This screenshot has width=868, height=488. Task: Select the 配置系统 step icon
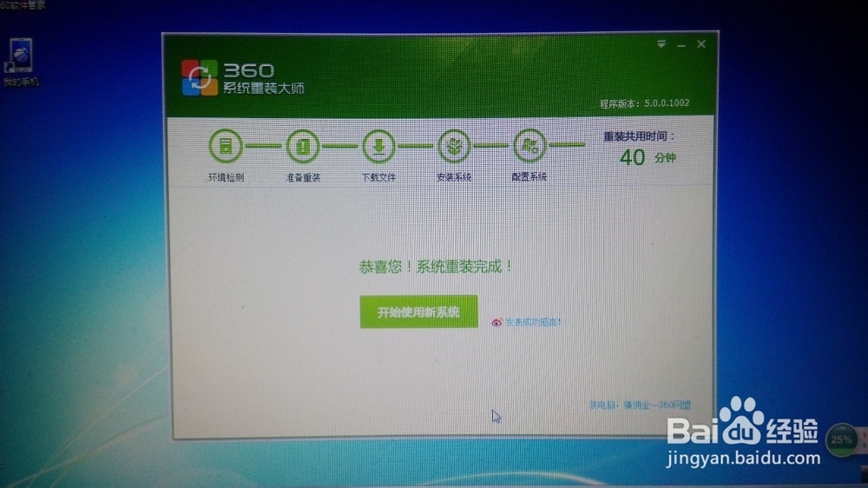coord(529,146)
